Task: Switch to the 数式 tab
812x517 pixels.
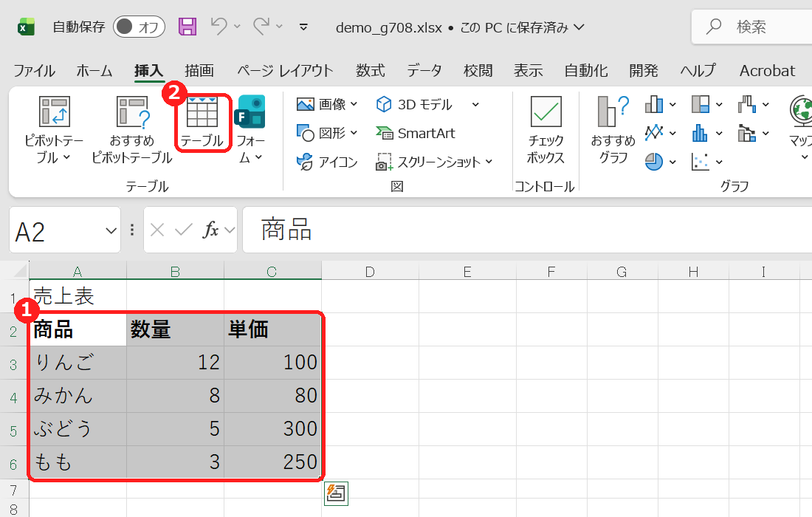Action: [x=371, y=70]
